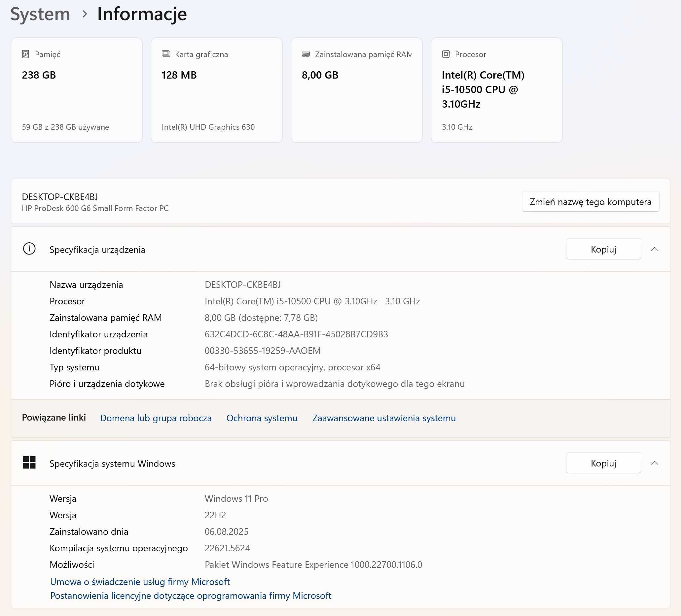Click the info icon beside Specyfikacja urządzenia
681x616 pixels.
29,249
